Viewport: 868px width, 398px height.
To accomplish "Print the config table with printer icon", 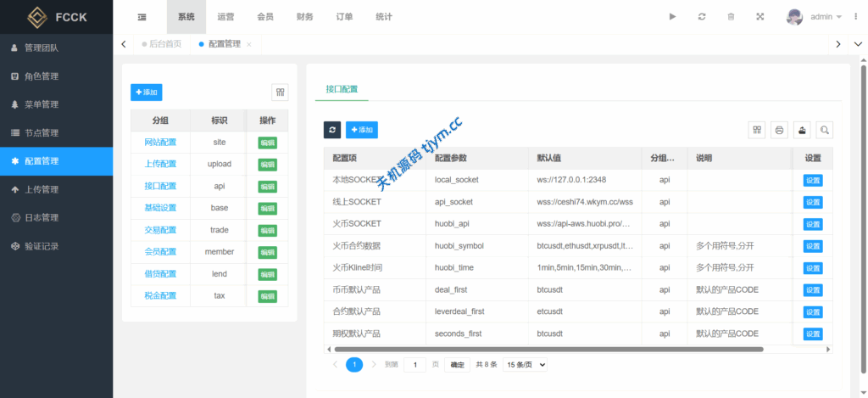I will [780, 130].
